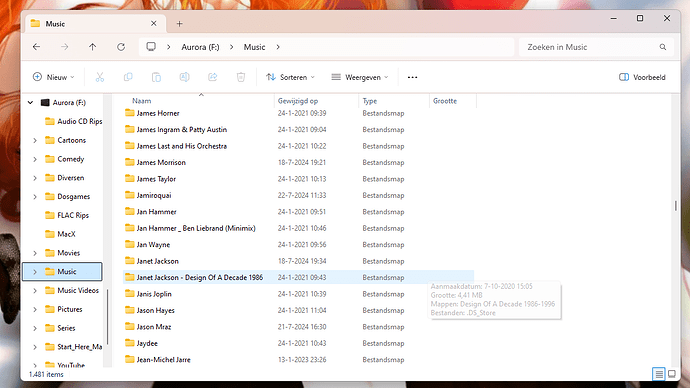Expand the chevron before Aurora (F:) breadcrumb
This screenshot has height=388, width=690.
tap(169, 47)
